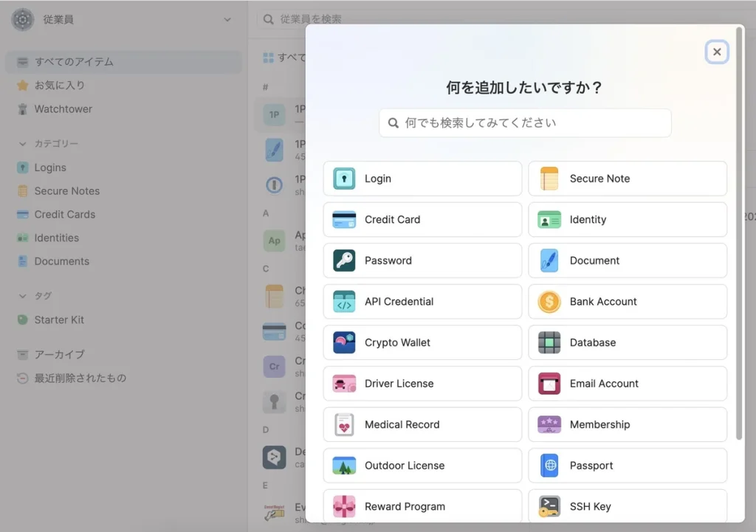The width and height of the screenshot is (756, 532).
Task: Open Watchtower in the sidebar
Action: click(x=63, y=109)
